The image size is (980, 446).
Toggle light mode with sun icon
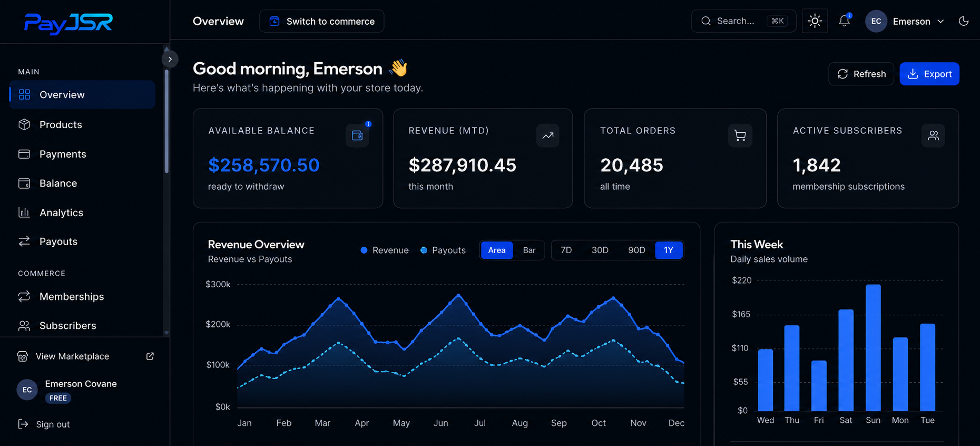(815, 21)
